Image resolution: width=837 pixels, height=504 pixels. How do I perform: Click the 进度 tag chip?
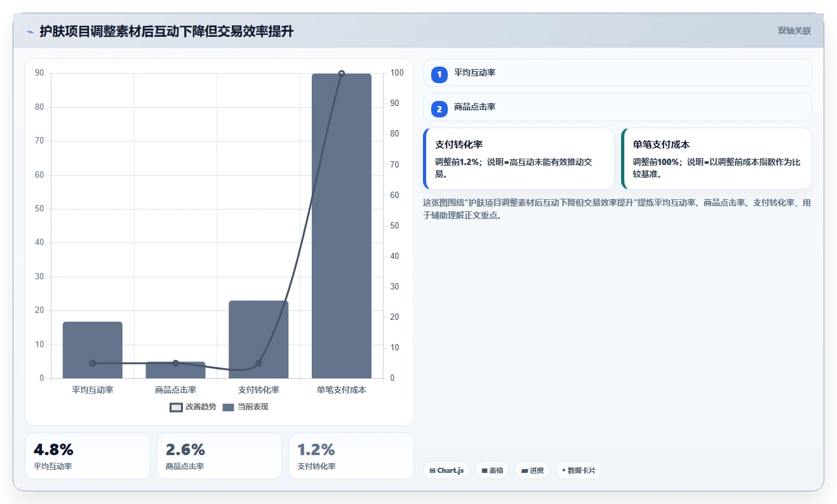(532, 470)
